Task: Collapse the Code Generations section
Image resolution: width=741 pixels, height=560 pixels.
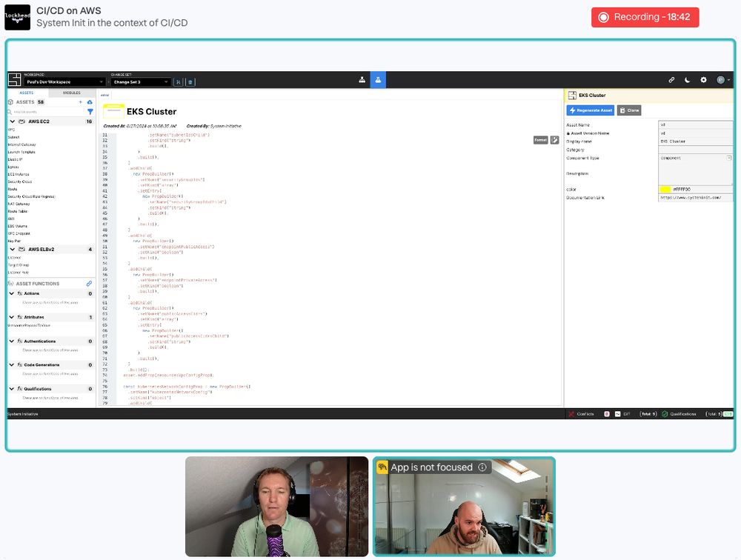Action: click(12, 365)
